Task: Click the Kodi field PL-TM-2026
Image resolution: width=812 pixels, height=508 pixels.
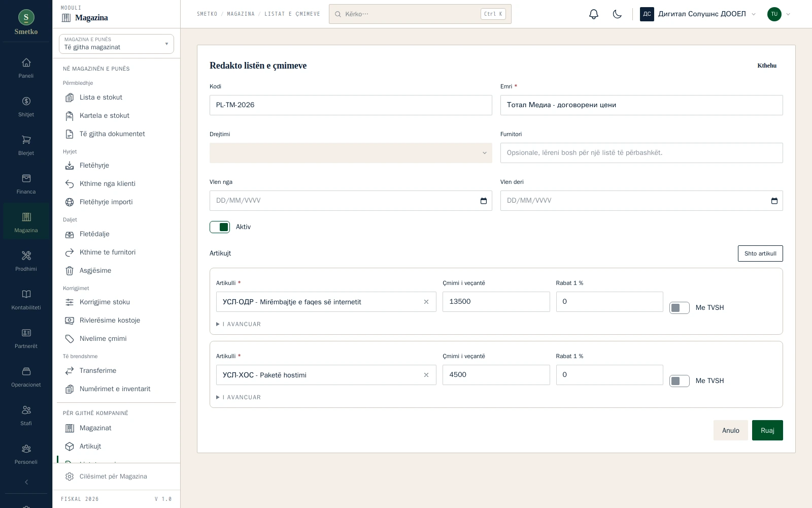Action: pos(351,105)
